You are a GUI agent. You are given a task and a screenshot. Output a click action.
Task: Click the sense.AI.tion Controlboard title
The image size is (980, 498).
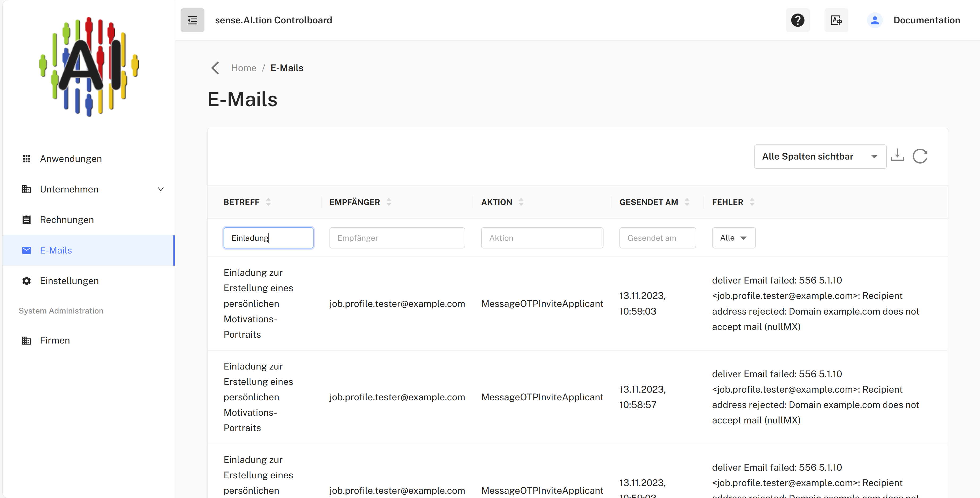[273, 20]
